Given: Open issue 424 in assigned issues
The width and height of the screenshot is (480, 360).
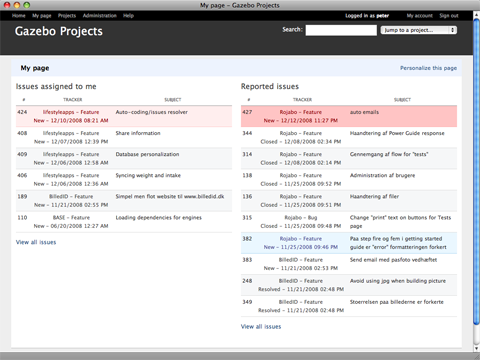Looking at the screenshot, I should pyautogui.click(x=22, y=112).
